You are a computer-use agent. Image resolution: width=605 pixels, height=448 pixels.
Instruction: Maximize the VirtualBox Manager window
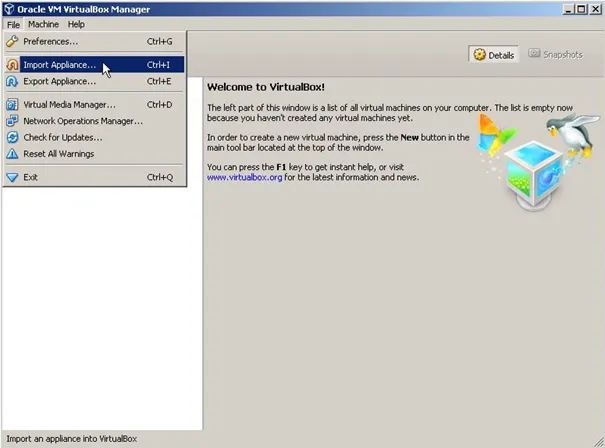tap(581, 9)
